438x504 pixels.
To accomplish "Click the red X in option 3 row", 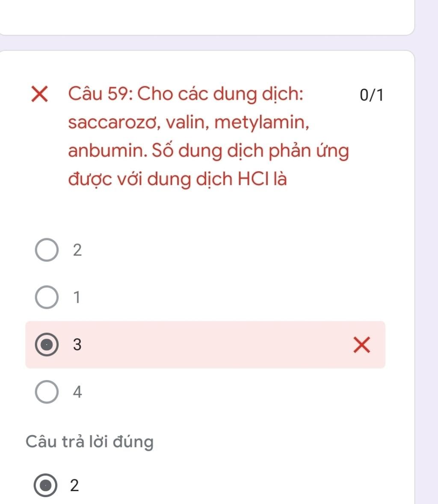I will coord(362,345).
